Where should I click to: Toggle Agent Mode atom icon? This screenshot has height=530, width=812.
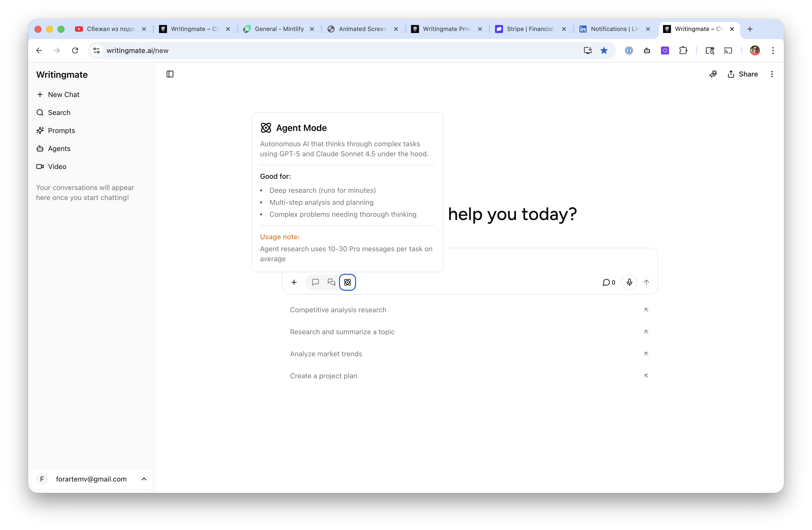tap(347, 282)
